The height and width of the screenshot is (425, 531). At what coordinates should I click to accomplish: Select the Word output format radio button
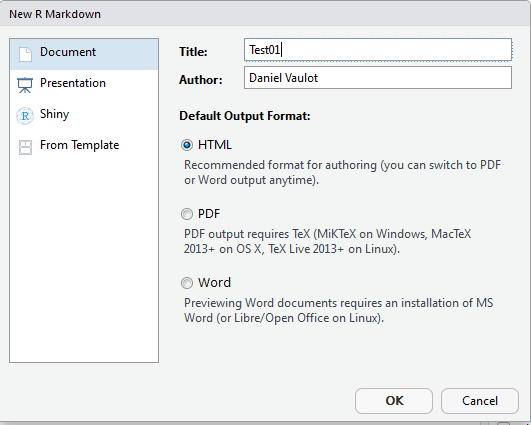pyautogui.click(x=187, y=283)
